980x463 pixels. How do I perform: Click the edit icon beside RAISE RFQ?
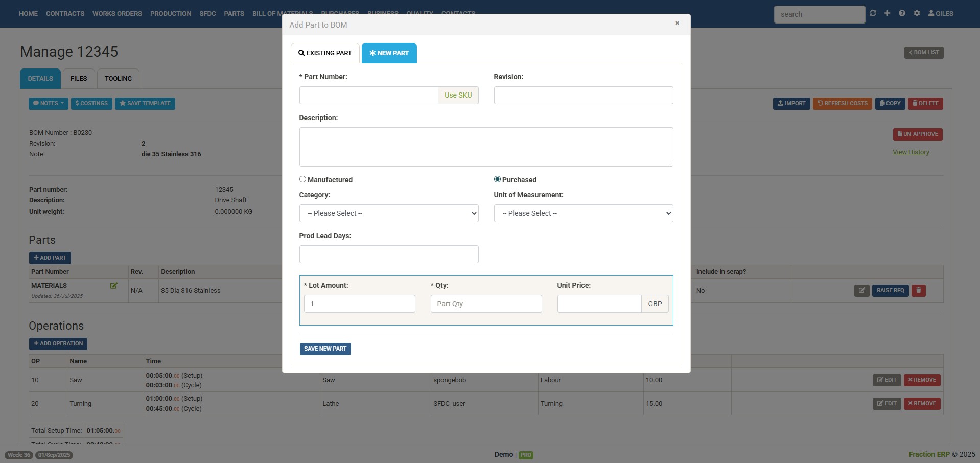pyautogui.click(x=861, y=291)
